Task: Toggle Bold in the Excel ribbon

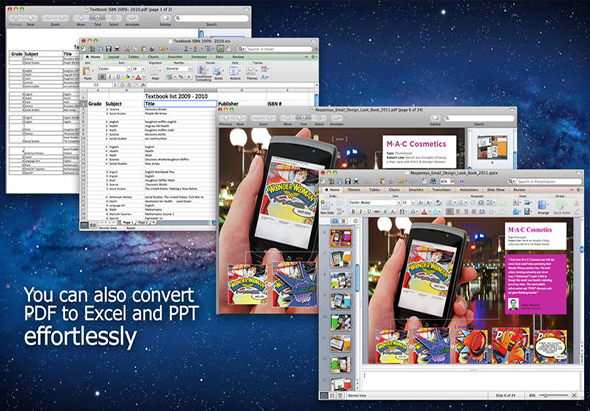Action: (102, 77)
